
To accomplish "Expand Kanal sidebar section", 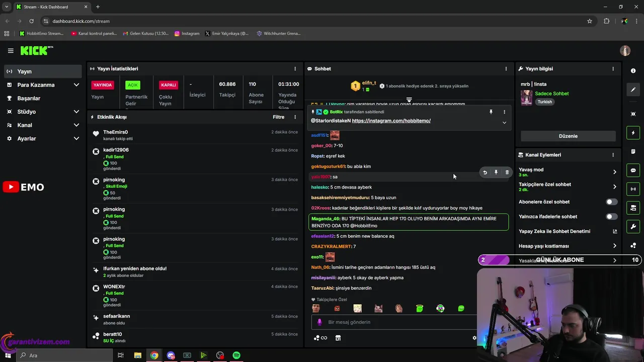I will [76, 125].
